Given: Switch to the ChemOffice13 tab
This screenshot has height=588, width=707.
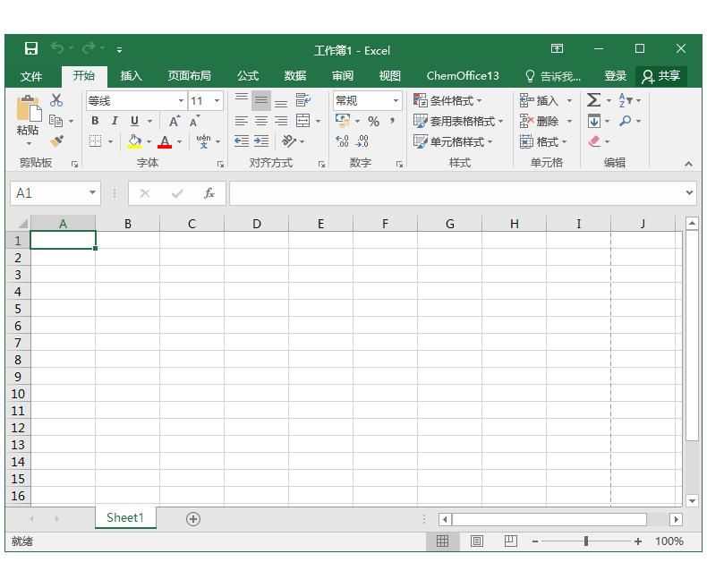Looking at the screenshot, I should pos(463,76).
